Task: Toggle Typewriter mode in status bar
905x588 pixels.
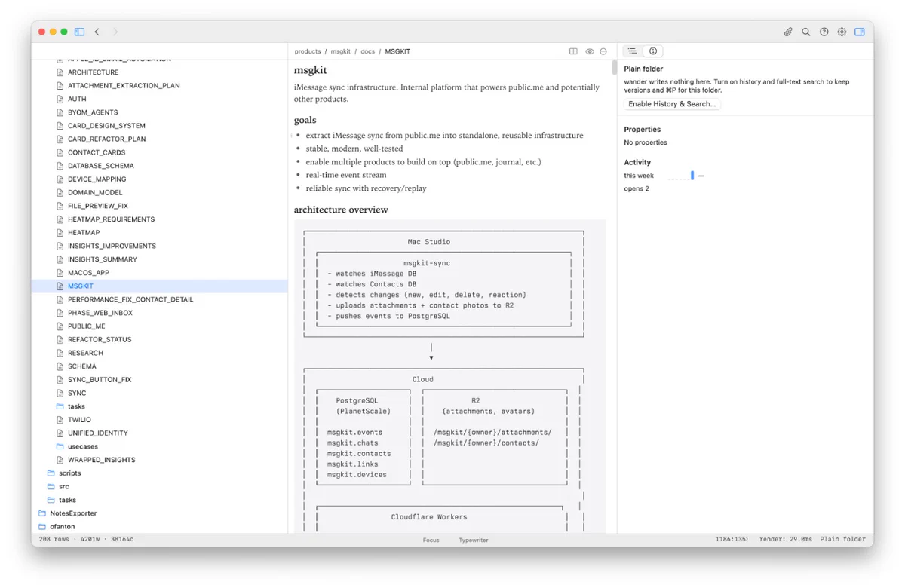Action: pyautogui.click(x=474, y=540)
